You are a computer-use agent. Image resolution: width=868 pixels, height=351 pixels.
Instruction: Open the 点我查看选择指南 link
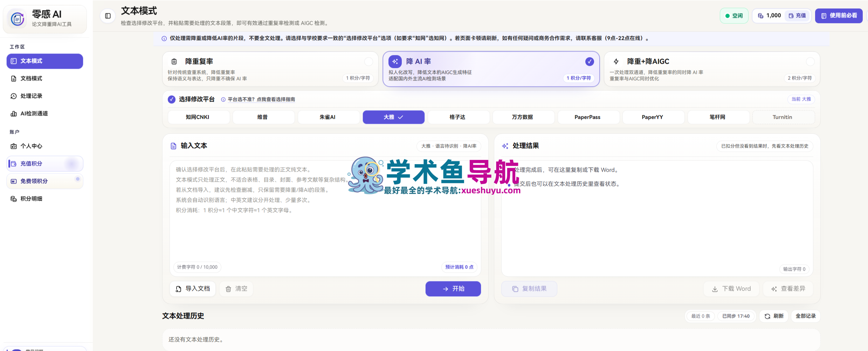276,100
